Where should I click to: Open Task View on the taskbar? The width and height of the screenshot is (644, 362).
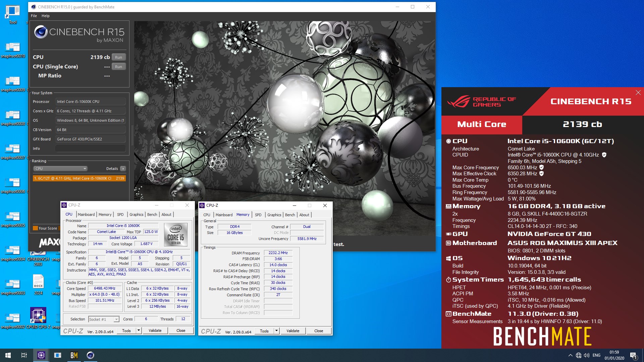point(24,355)
